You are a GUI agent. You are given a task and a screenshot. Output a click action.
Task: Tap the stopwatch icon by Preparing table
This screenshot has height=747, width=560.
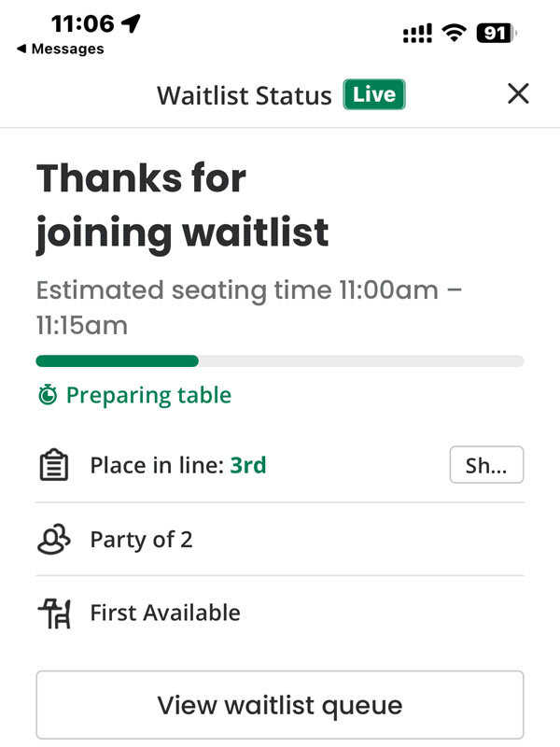(x=48, y=395)
